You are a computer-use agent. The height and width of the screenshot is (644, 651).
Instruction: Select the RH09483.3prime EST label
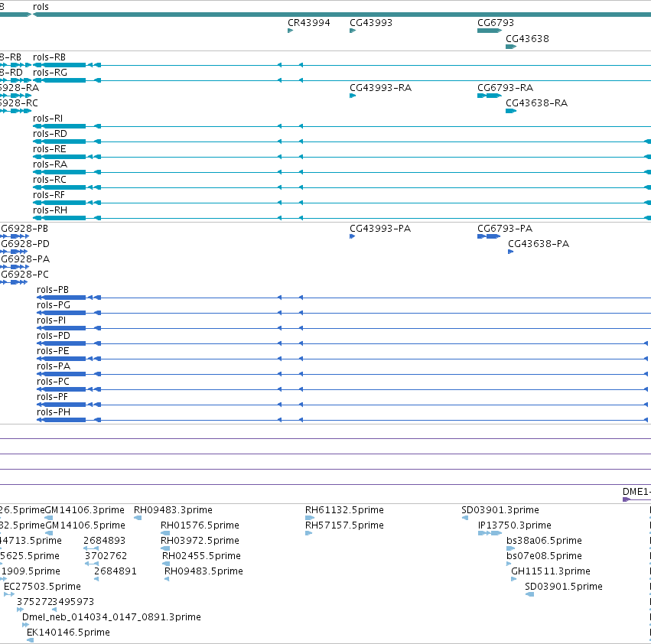click(x=173, y=510)
